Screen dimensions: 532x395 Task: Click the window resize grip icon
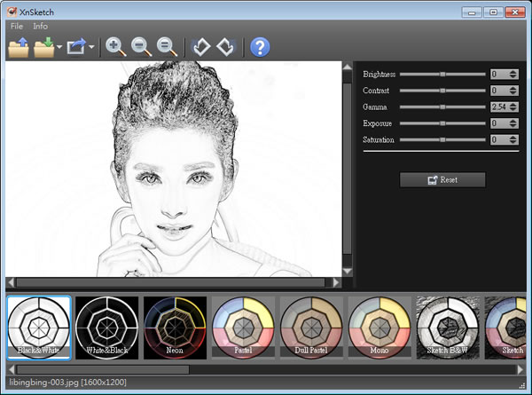coord(522,385)
